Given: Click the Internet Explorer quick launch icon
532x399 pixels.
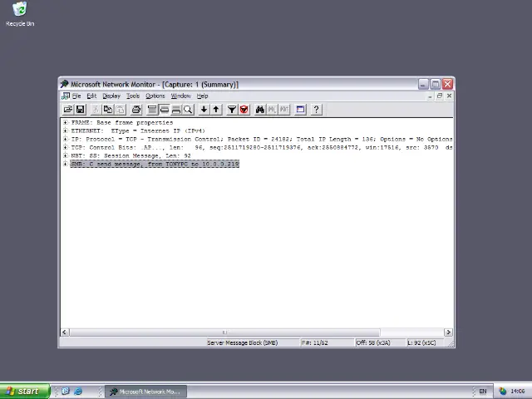Looking at the screenshot, I should (78, 392).
